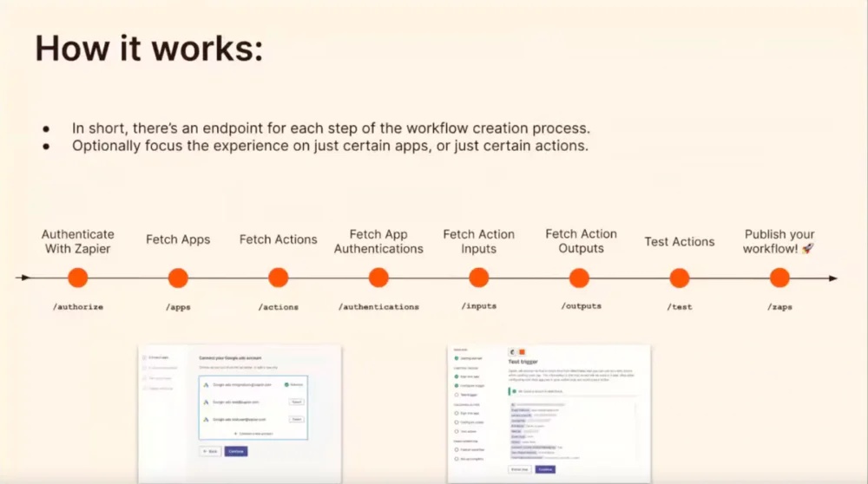The width and height of the screenshot is (868, 484).
Task: Click the 'Test trigger' heading in right screenshot
Action: 523,362
